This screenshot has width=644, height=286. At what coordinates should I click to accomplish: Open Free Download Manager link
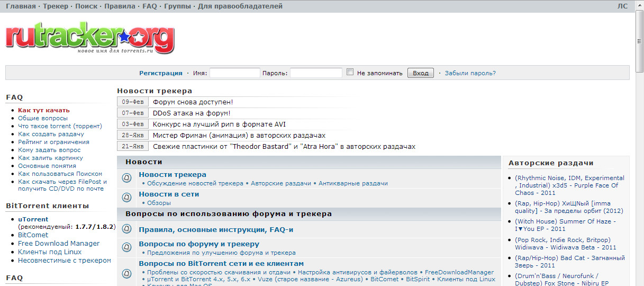coord(59,243)
